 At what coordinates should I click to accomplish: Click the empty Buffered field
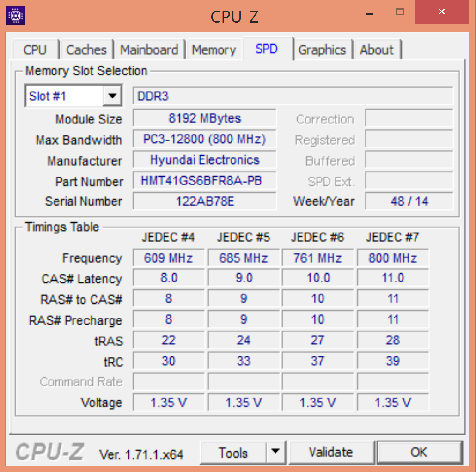click(409, 160)
